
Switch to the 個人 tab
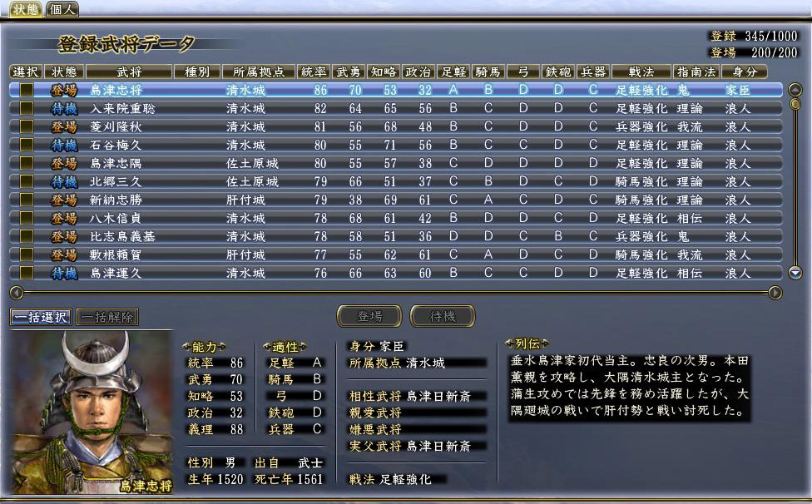[62, 10]
